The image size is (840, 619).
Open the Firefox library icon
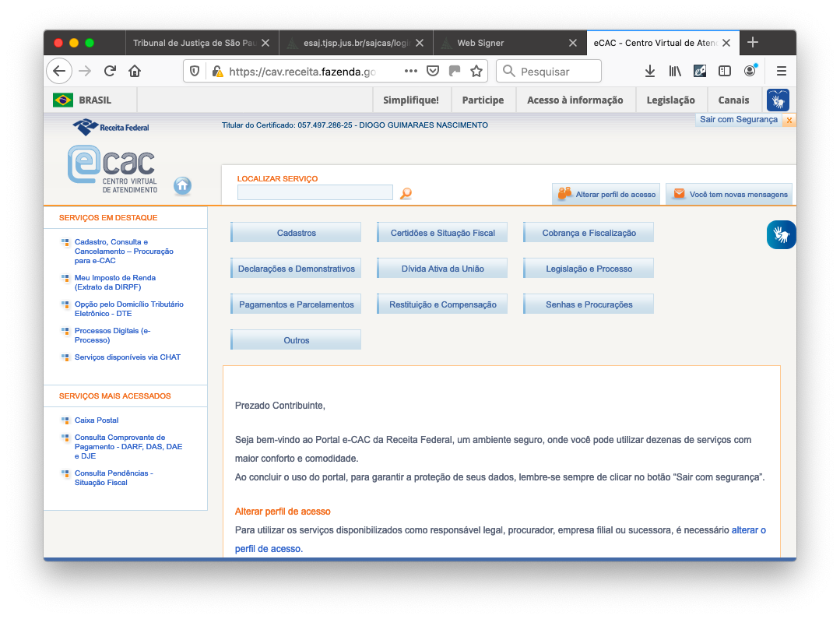(x=675, y=71)
